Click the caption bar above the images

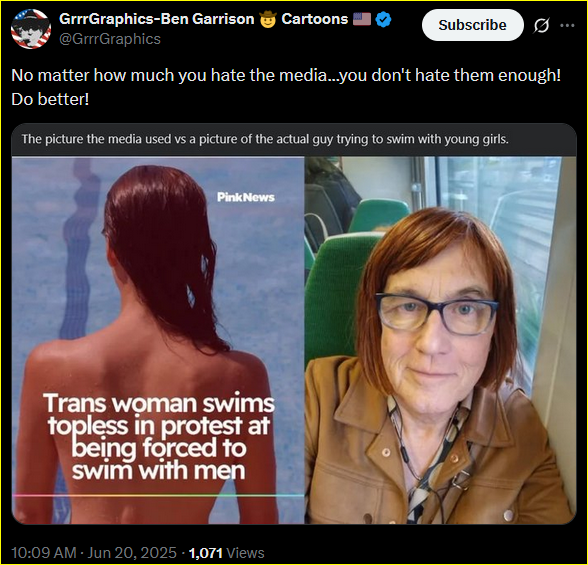pyautogui.click(x=294, y=139)
